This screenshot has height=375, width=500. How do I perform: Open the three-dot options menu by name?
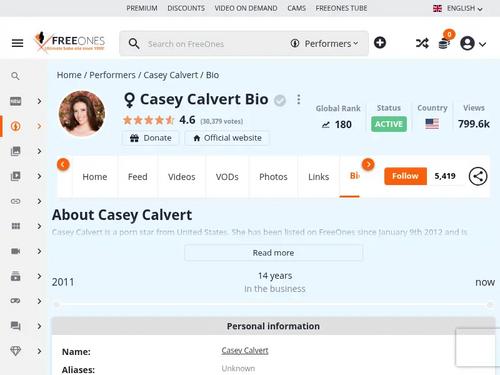[299, 99]
